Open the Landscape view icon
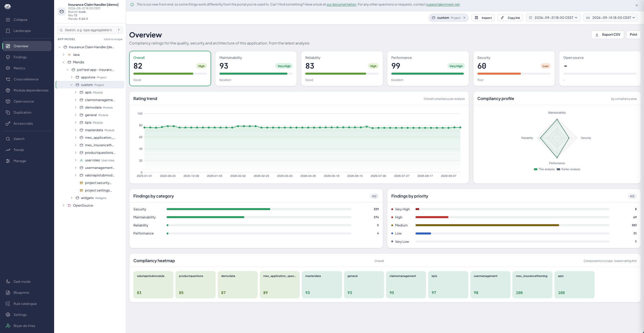 tap(8, 31)
